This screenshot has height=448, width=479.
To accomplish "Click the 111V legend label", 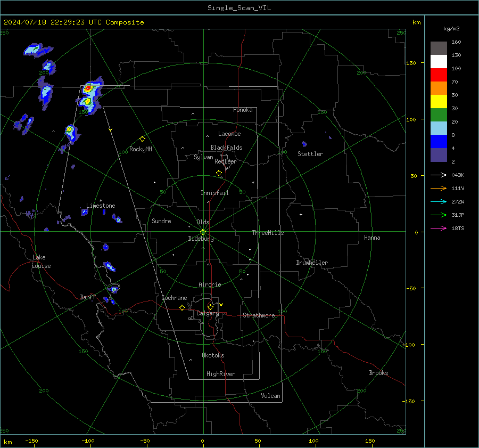I will point(458,189).
